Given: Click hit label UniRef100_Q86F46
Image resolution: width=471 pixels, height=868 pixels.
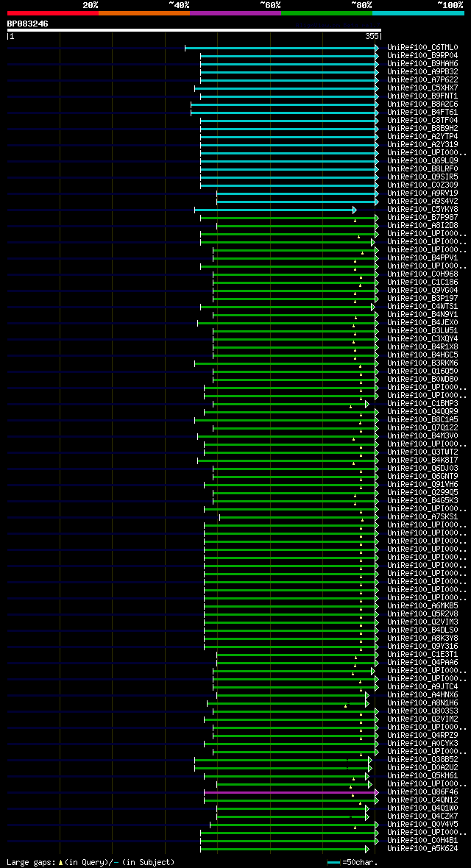Looking at the screenshot, I should pyautogui.click(x=422, y=791).
